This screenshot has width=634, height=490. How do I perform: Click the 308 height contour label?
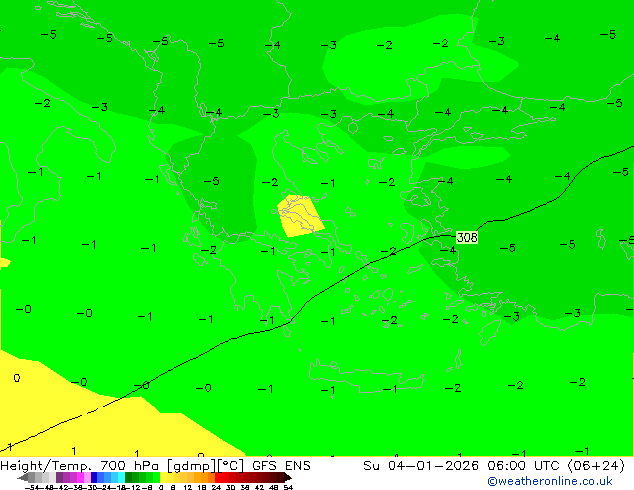(467, 237)
